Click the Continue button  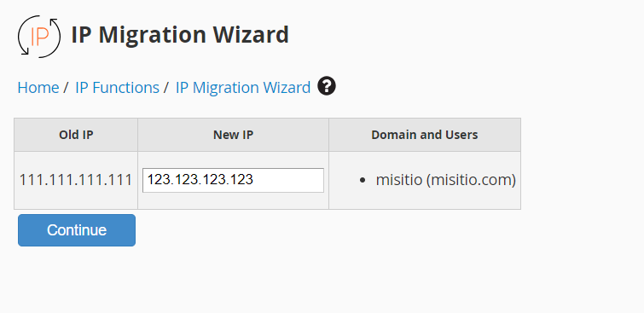click(77, 230)
